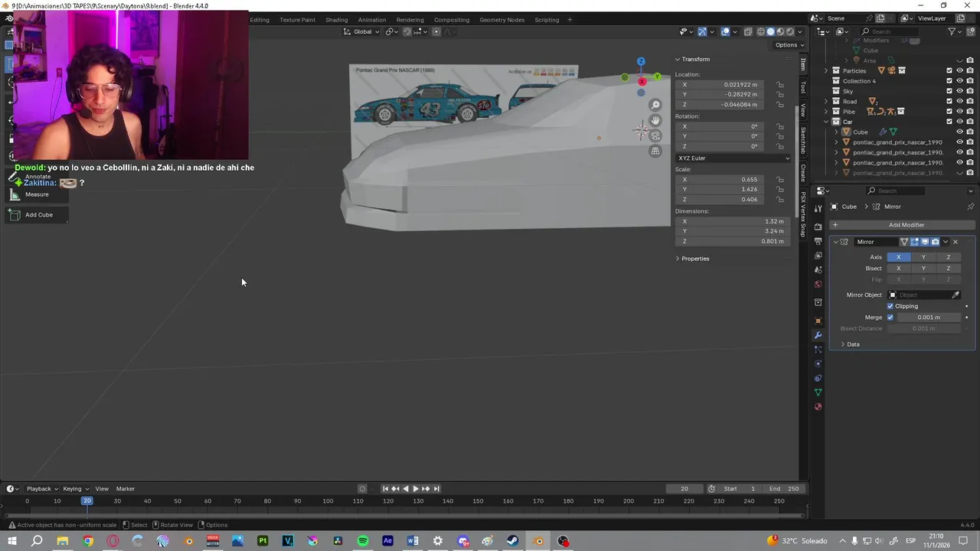Collapse the Car collection
The image size is (980, 551).
tap(827, 122)
